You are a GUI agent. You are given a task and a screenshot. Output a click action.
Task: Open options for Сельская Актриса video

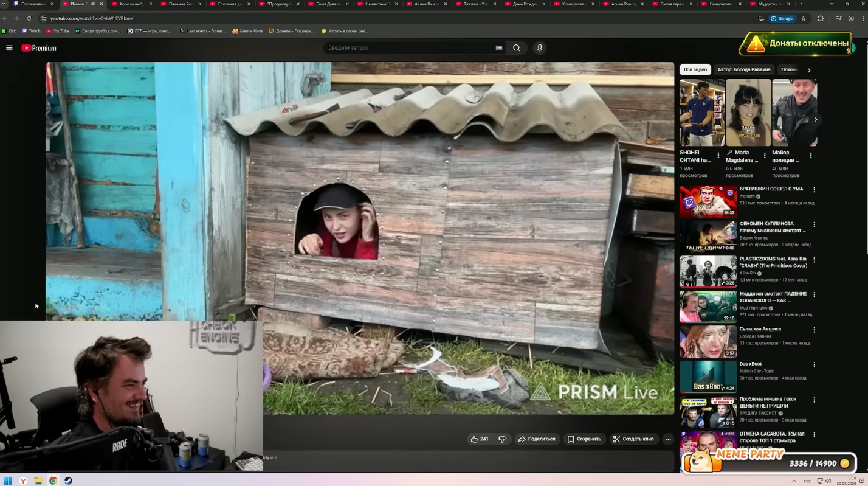814,330
